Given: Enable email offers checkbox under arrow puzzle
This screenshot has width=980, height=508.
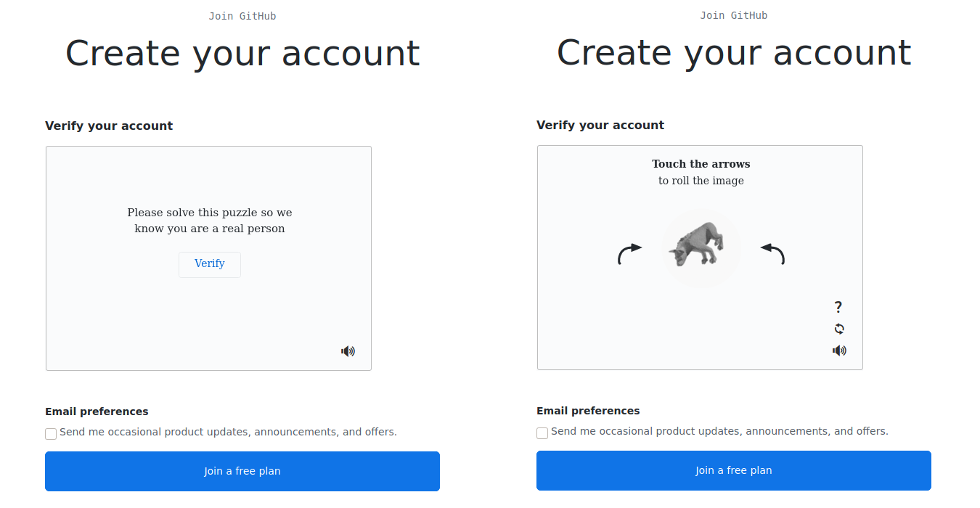Looking at the screenshot, I should pos(542,433).
